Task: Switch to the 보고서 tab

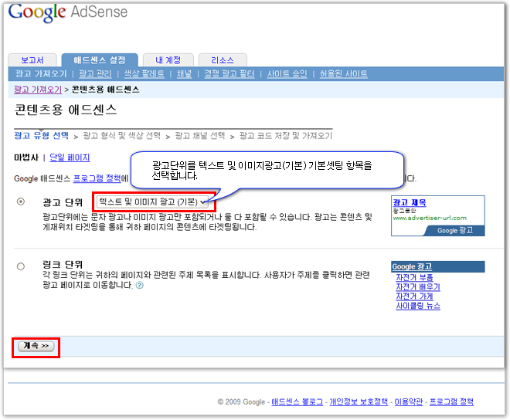Action: pyautogui.click(x=32, y=60)
